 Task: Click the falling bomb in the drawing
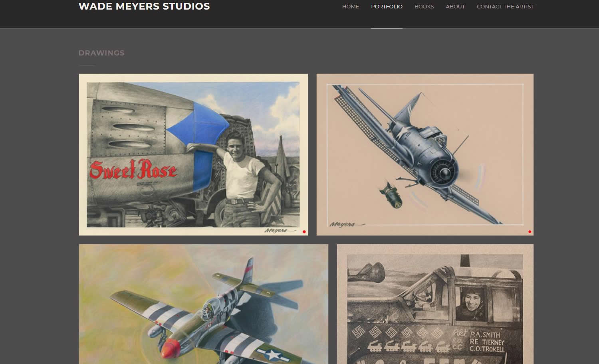click(390, 196)
